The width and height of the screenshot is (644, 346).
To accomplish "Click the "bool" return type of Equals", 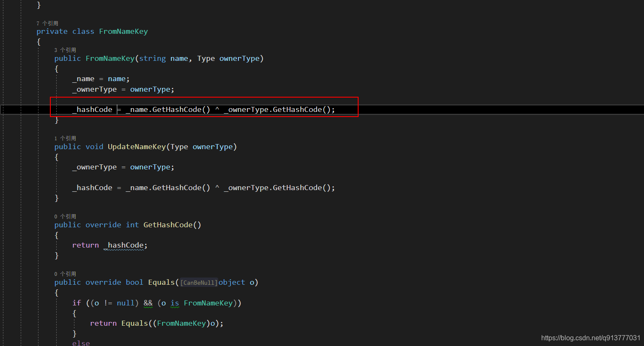I will click(134, 282).
